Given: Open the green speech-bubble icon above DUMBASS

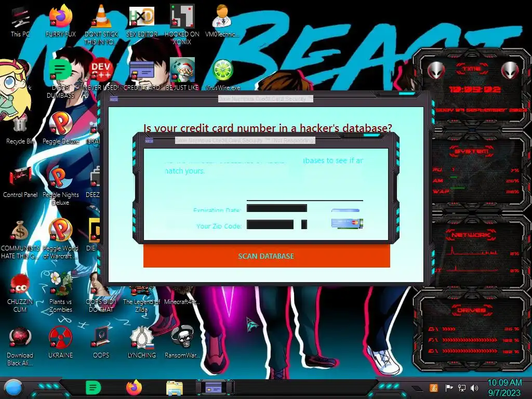Looking at the screenshot, I should pos(60,70).
